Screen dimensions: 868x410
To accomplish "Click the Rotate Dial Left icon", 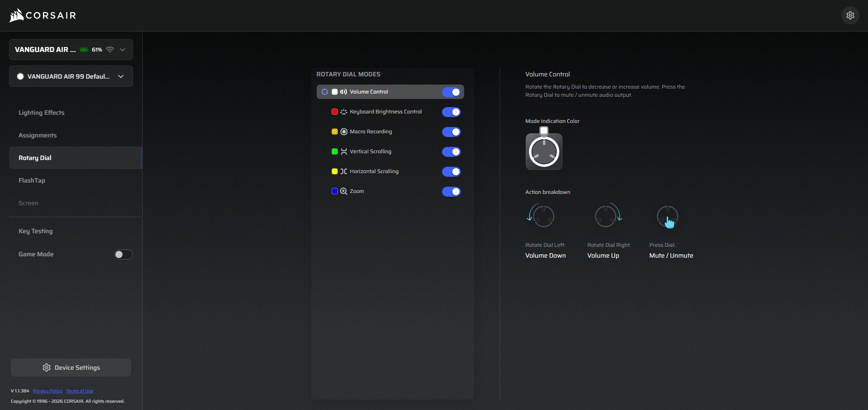I will pyautogui.click(x=541, y=216).
